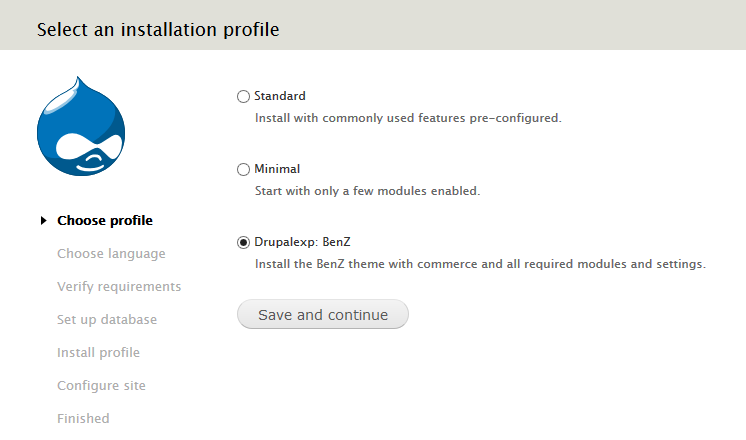The image size is (746, 440).
Task: Go to the Choose language step
Action: tap(111, 254)
